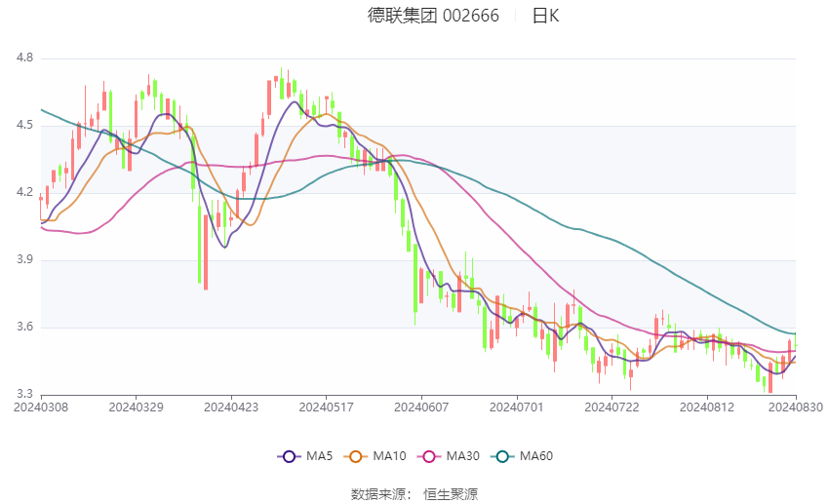
Task: Click the chart title 德联集团 002666
Action: (433, 16)
